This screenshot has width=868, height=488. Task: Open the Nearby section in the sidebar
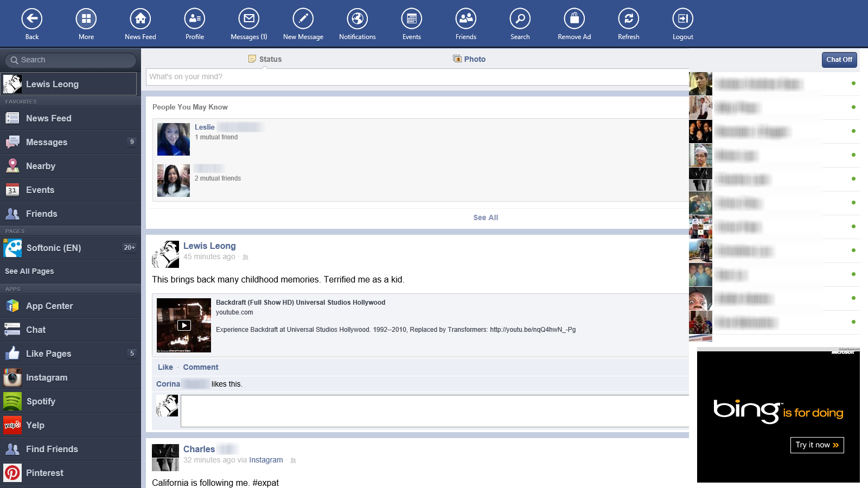click(x=41, y=166)
